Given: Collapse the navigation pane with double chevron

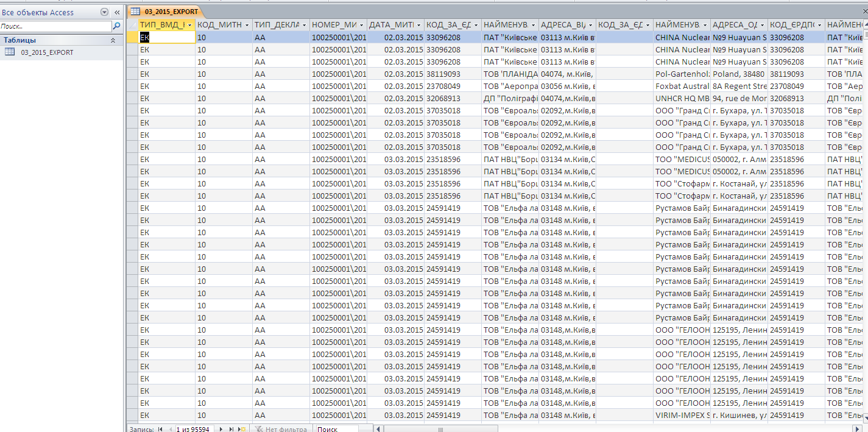Looking at the screenshot, I should [116, 12].
